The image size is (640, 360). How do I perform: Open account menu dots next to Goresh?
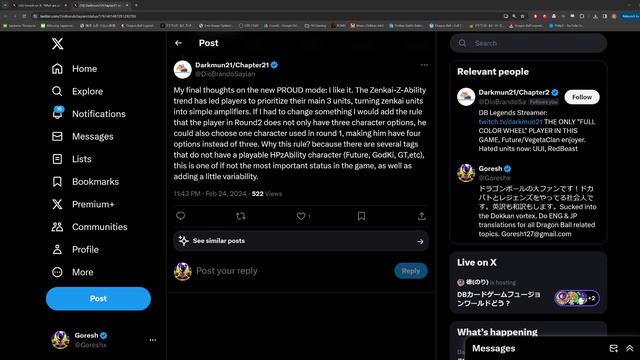pos(153,340)
